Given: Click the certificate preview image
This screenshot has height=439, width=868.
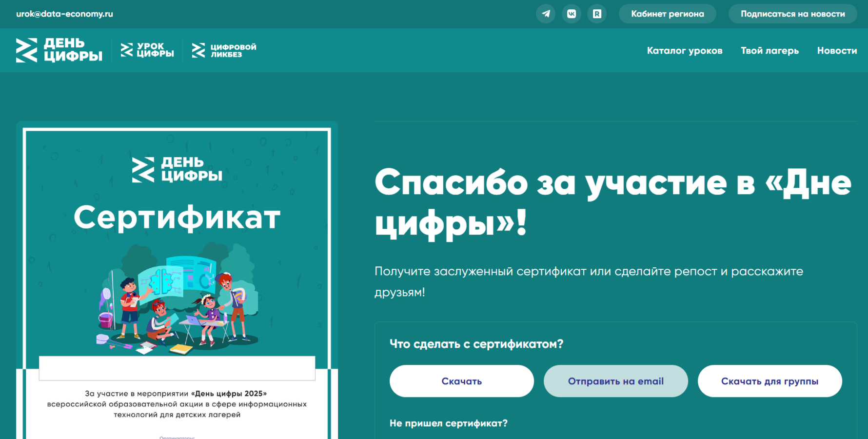Looking at the screenshot, I should [177, 280].
